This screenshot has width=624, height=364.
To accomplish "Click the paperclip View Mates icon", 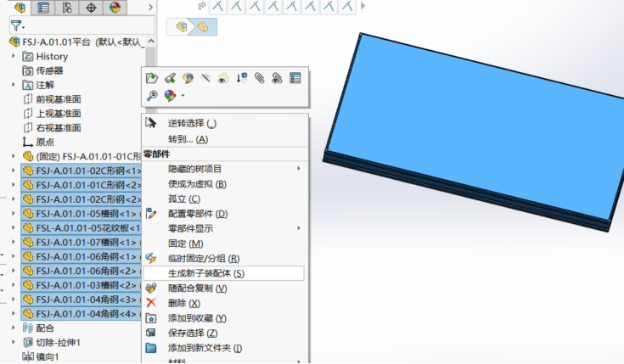I will pos(259,78).
